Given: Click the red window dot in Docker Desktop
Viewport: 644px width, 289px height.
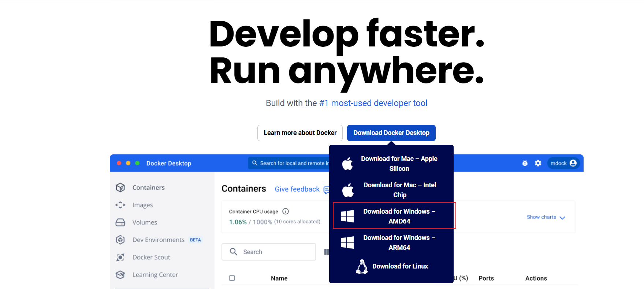Looking at the screenshot, I should (119, 163).
